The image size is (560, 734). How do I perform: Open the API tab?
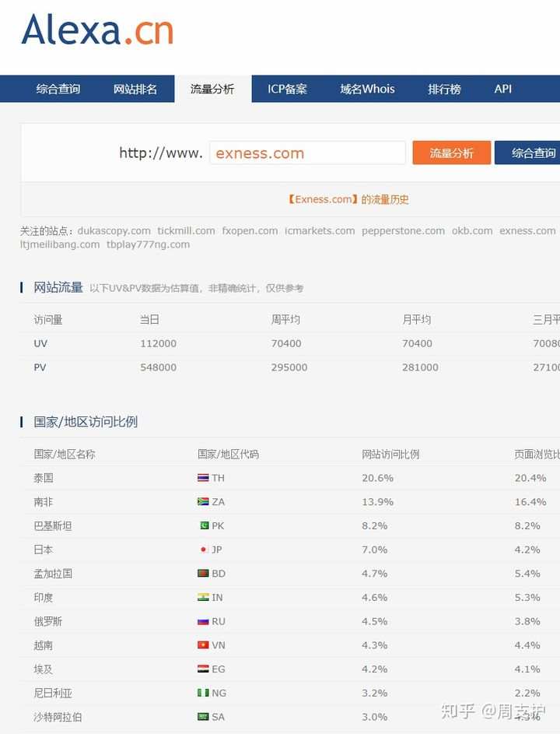(x=503, y=89)
